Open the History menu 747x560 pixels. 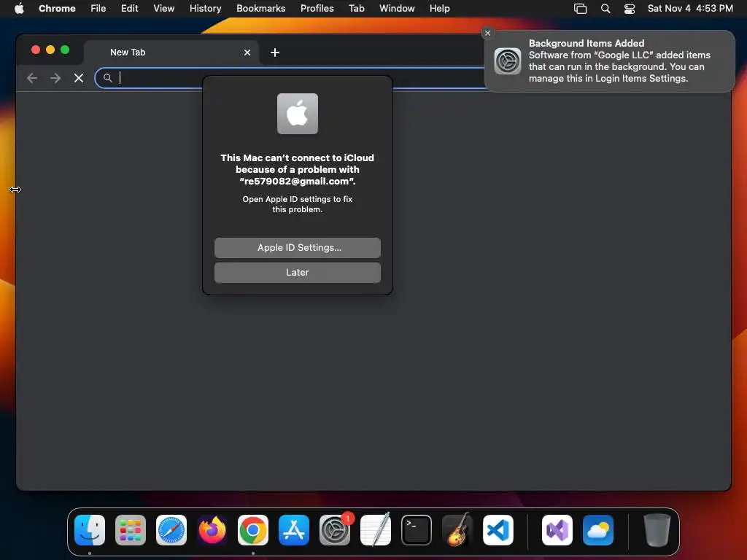205,8
